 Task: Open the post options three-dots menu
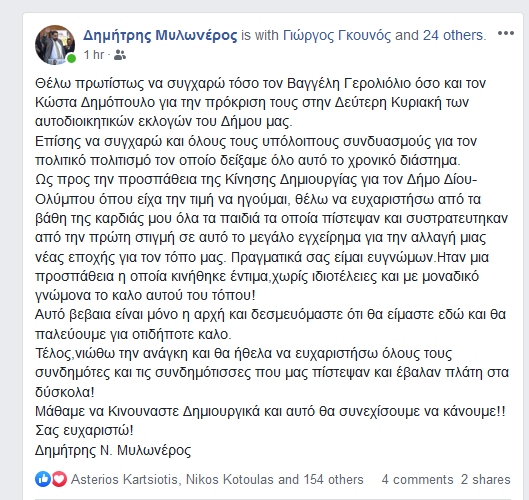506,33
